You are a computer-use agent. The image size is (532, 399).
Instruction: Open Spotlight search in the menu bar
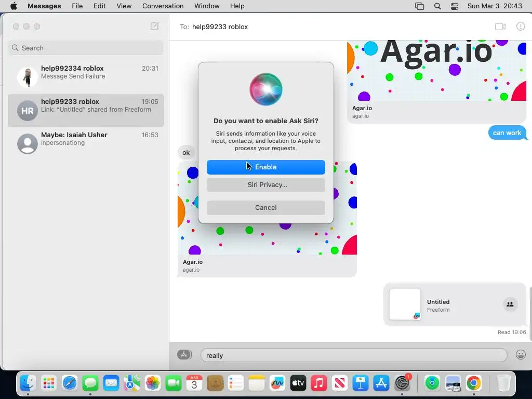pyautogui.click(x=437, y=6)
